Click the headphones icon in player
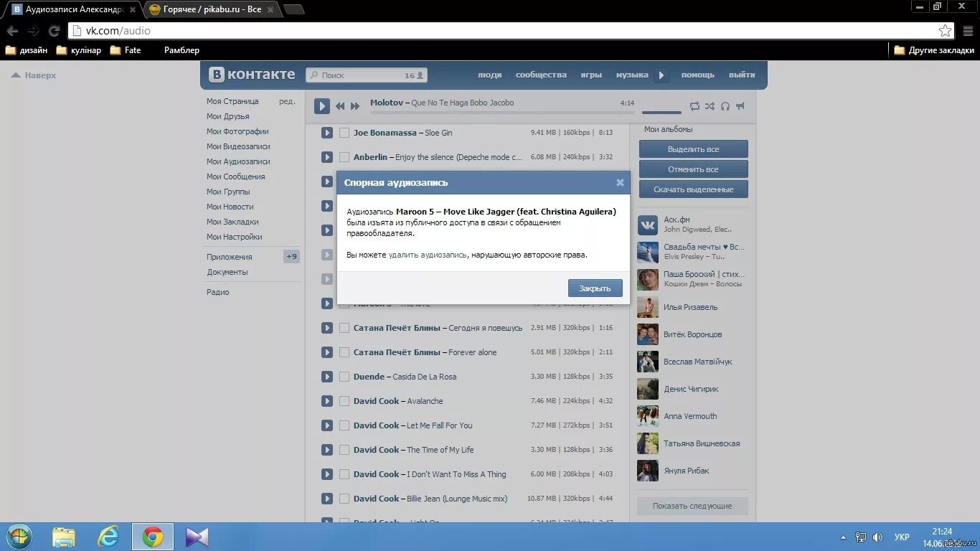The width and height of the screenshot is (980, 551). 725,106
